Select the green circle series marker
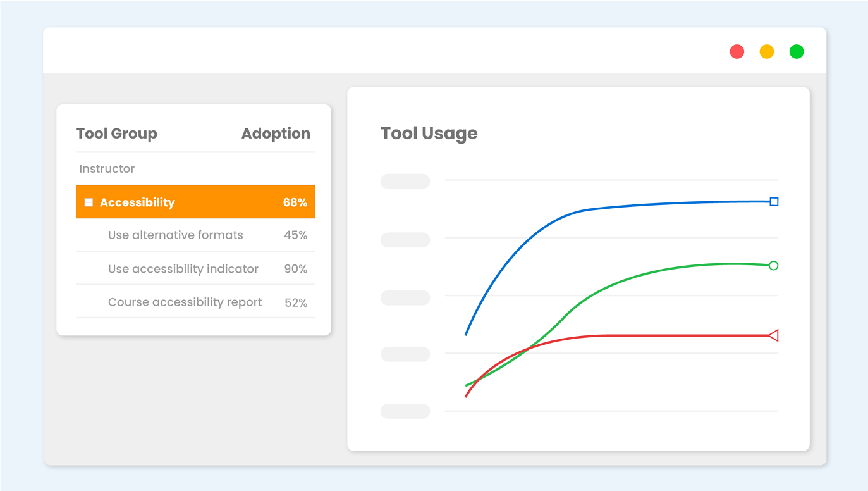 point(774,266)
